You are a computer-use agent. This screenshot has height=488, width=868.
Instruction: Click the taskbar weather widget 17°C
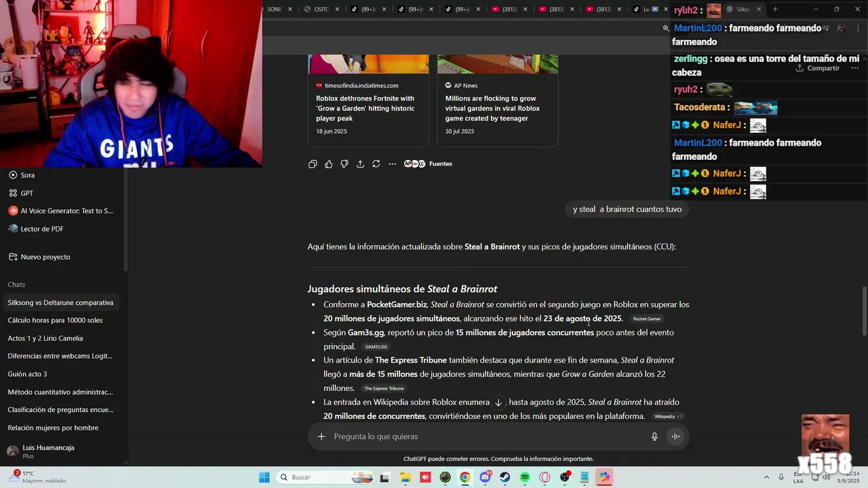click(39, 477)
